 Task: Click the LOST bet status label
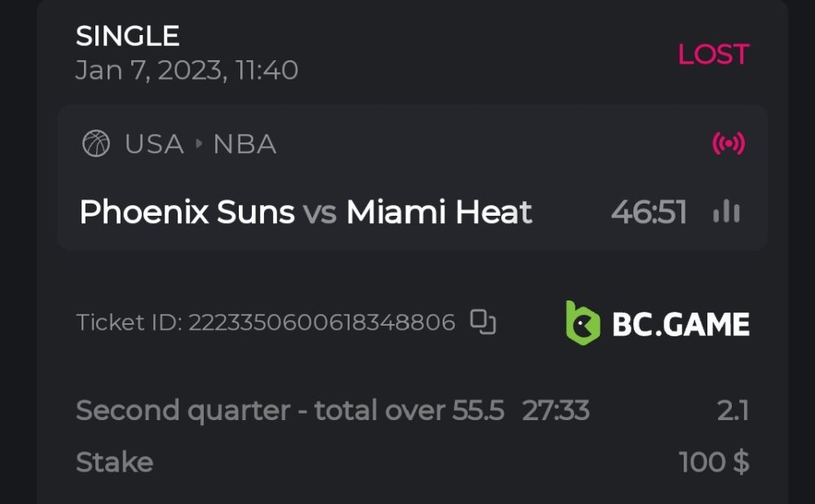(x=713, y=55)
